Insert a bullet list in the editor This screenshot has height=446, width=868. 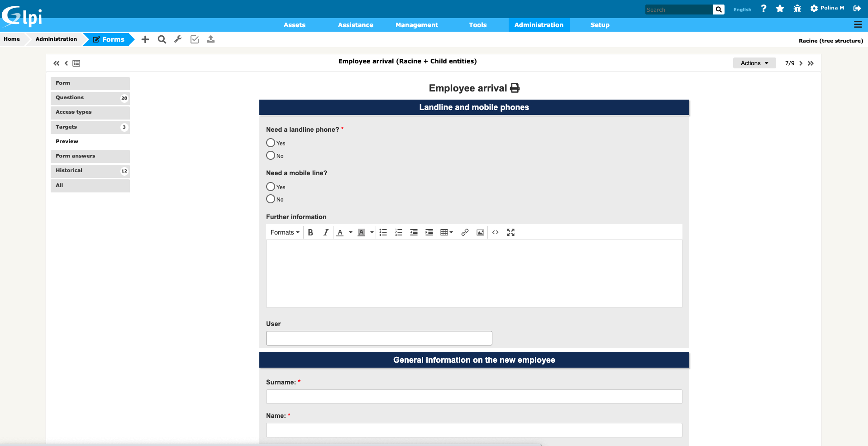coord(383,232)
